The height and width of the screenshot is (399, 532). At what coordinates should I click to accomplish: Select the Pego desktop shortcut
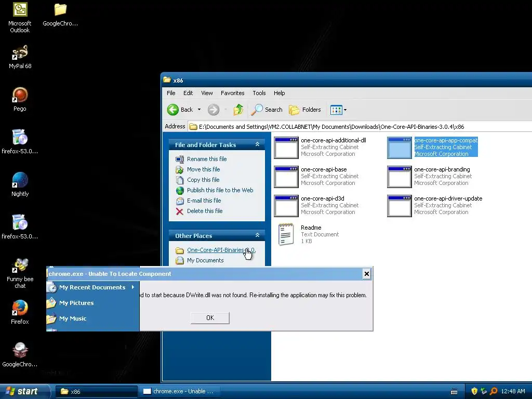(20, 99)
